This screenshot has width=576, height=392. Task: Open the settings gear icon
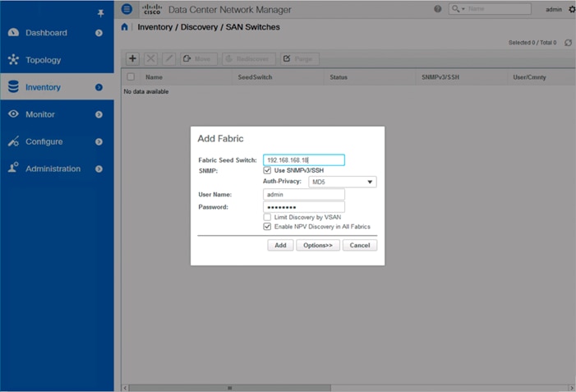(572, 9)
